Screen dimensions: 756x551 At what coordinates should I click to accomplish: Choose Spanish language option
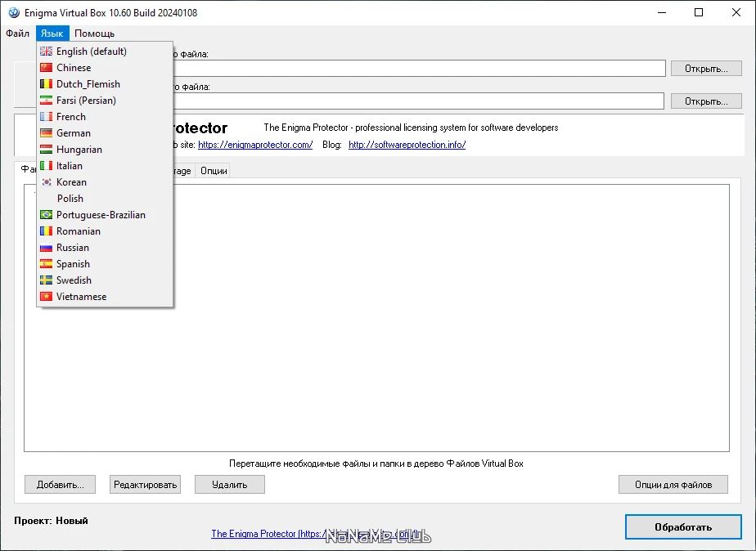105,264
